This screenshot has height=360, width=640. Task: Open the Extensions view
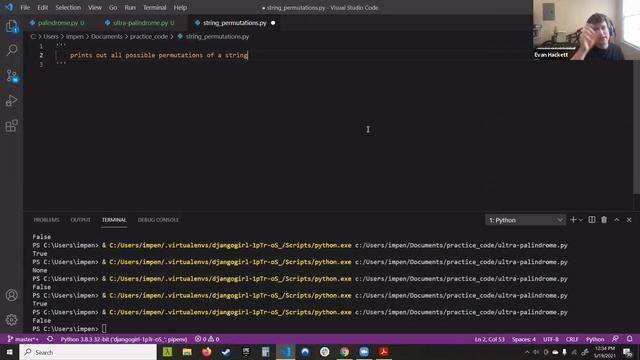pyautogui.click(x=11, y=126)
